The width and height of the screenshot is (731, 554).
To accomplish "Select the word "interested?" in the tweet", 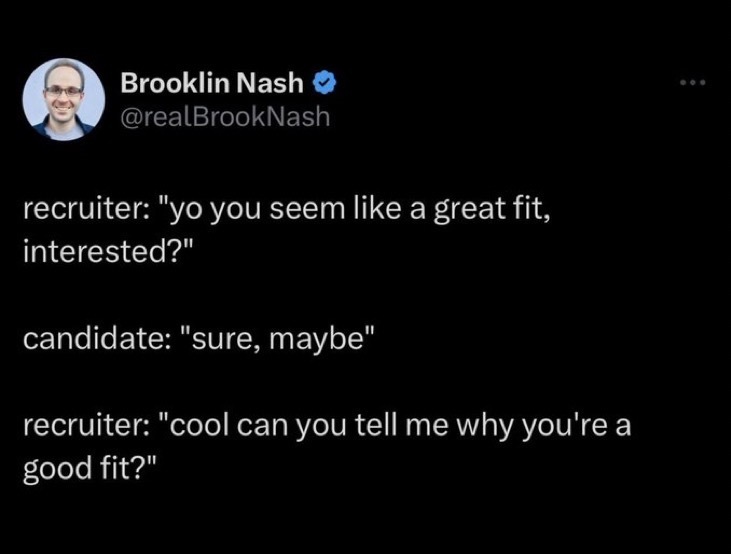I will 104,247.
